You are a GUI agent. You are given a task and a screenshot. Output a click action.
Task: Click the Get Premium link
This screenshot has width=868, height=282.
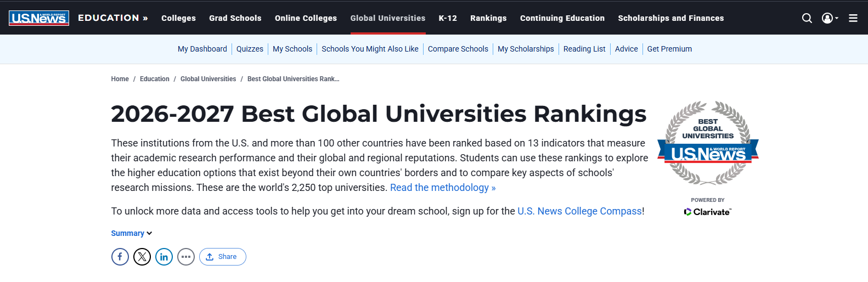tap(669, 49)
